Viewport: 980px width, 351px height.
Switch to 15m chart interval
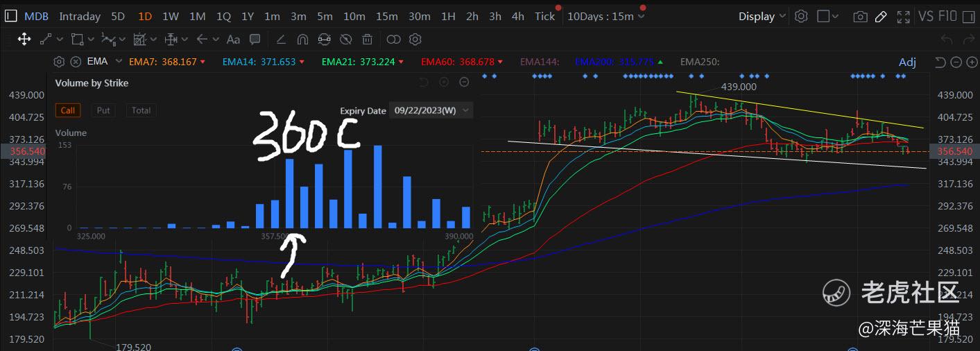click(386, 16)
